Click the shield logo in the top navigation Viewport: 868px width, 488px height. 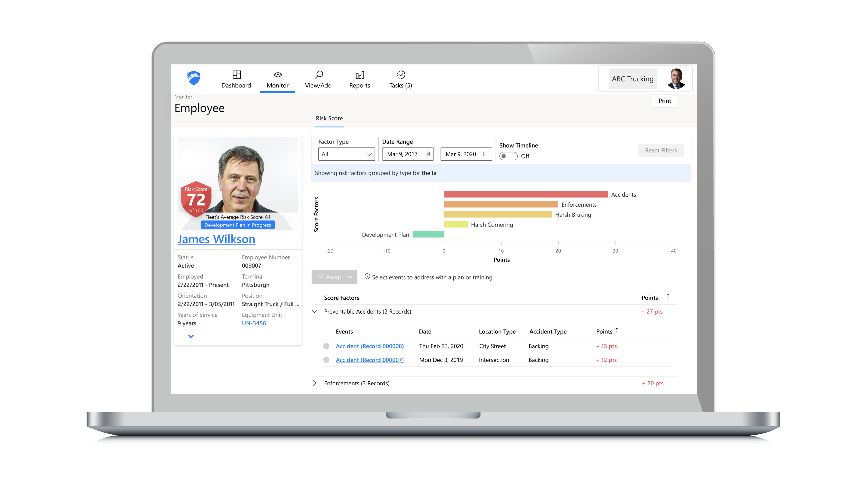pos(193,78)
